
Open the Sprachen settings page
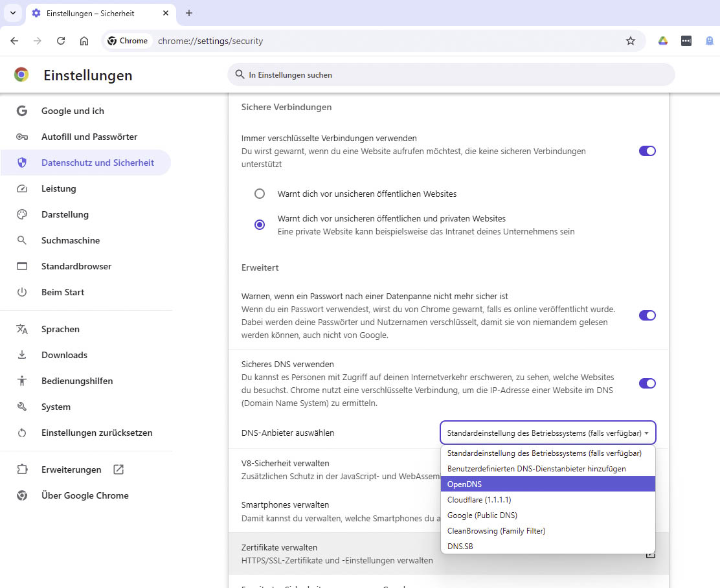[x=60, y=329]
